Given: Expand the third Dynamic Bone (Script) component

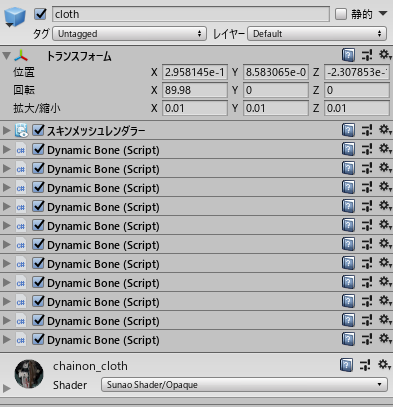Looking at the screenshot, I should (6, 187).
